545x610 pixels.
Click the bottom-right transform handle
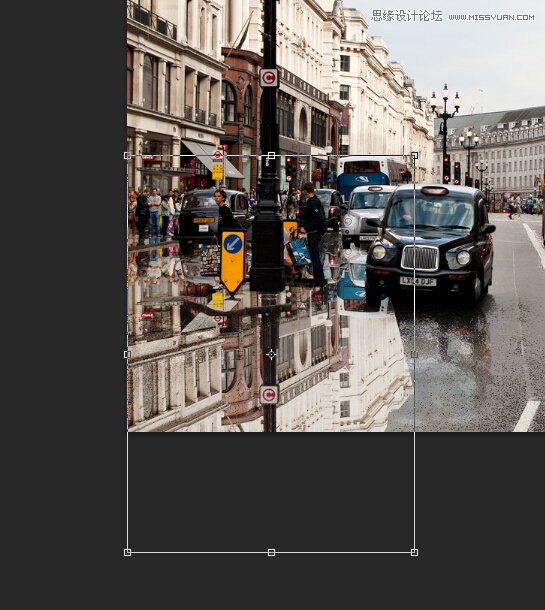tap(415, 552)
